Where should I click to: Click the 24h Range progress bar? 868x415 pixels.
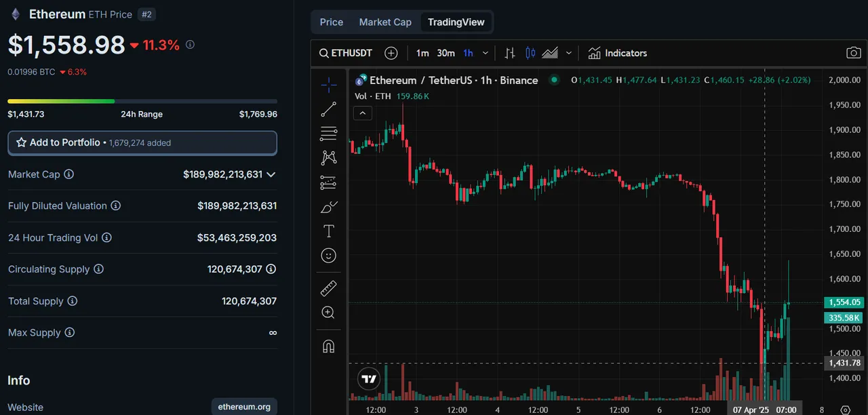point(142,101)
